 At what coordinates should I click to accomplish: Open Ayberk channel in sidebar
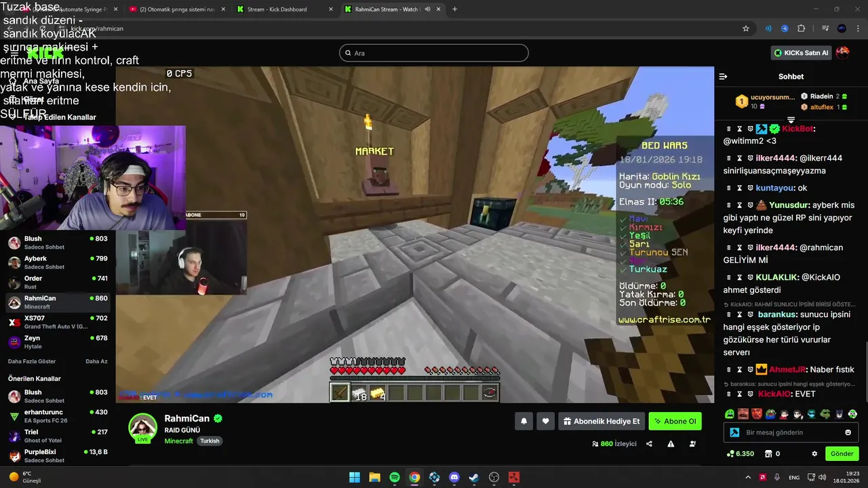58,262
